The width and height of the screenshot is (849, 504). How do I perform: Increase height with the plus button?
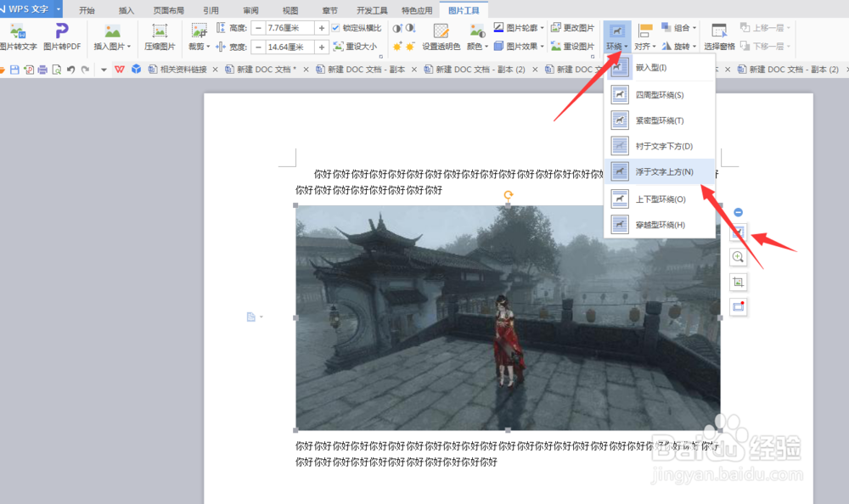322,28
